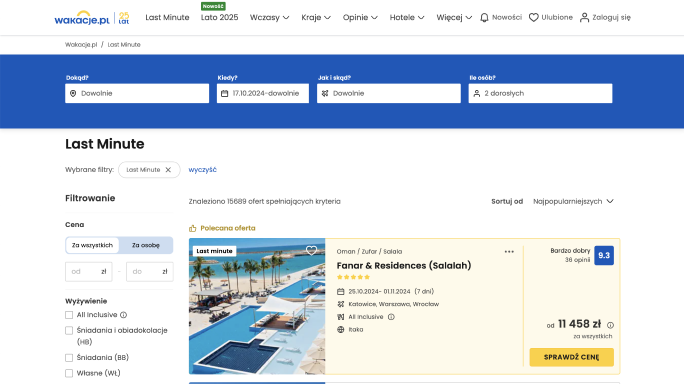Open the Fanar hotel pool photo
Screen dimensions: 684x384
pyautogui.click(x=257, y=306)
